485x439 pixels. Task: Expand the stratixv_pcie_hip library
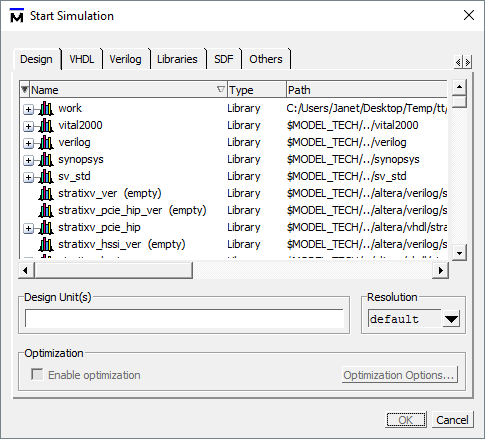(x=28, y=228)
